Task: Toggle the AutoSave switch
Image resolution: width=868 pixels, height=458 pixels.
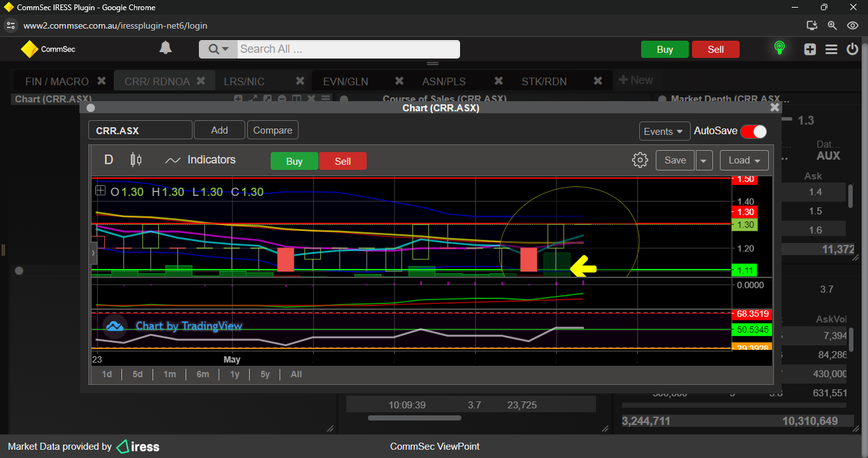Action: pos(754,131)
